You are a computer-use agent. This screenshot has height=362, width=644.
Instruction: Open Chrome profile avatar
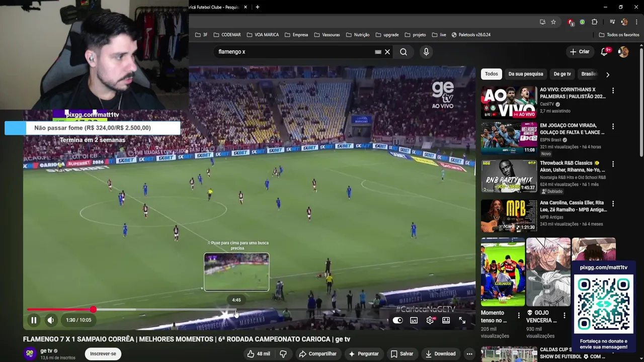[624, 22]
